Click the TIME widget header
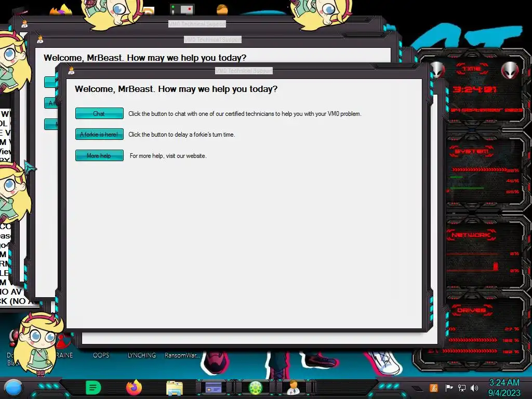Screen dimensions: 532x399 [x=472, y=69]
